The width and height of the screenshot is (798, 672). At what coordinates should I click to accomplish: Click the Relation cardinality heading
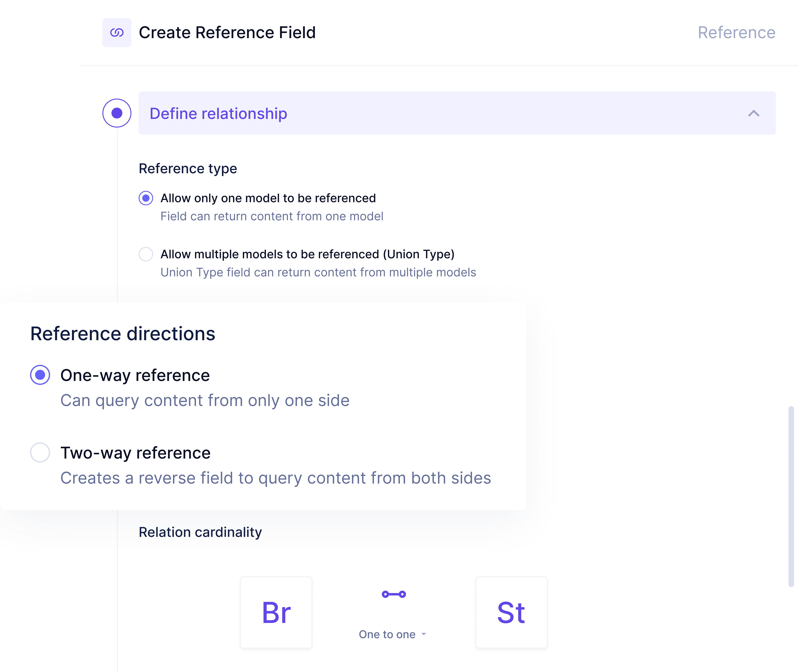pos(200,532)
